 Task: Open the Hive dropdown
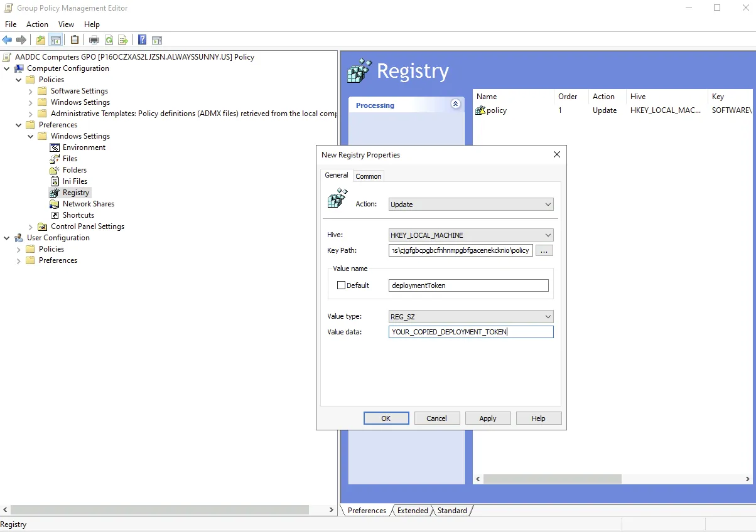471,235
